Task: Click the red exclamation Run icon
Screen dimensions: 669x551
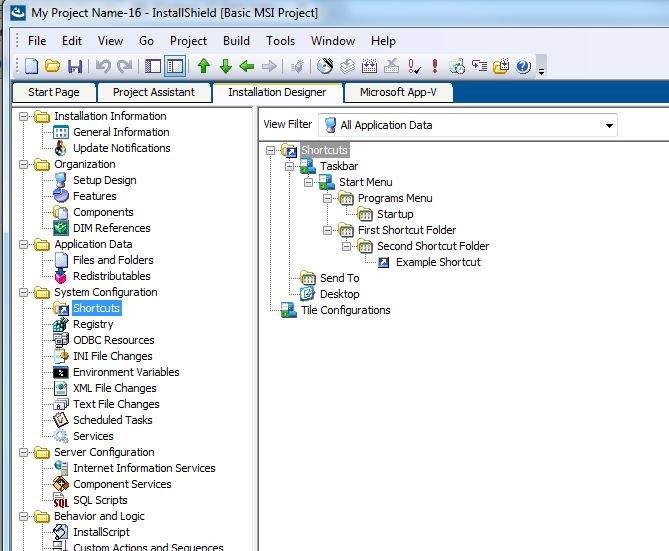Action: point(435,66)
